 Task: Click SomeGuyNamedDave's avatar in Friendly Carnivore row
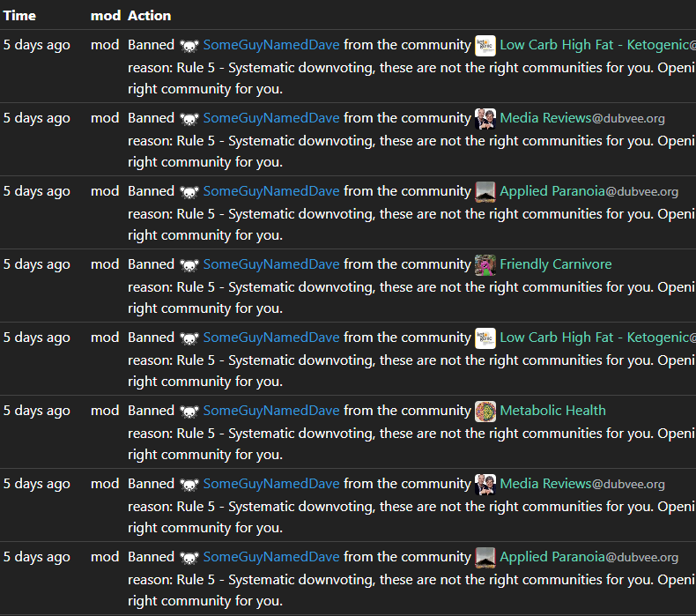click(189, 265)
